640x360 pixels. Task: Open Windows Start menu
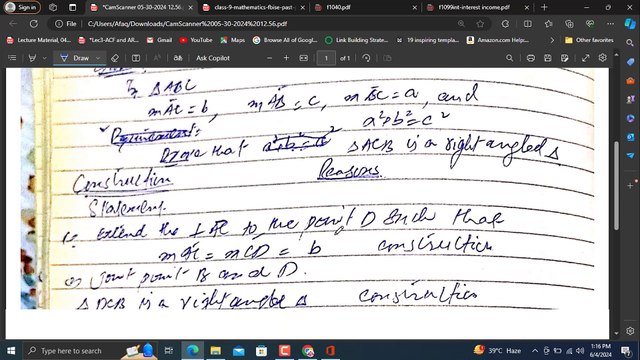(x=11, y=351)
